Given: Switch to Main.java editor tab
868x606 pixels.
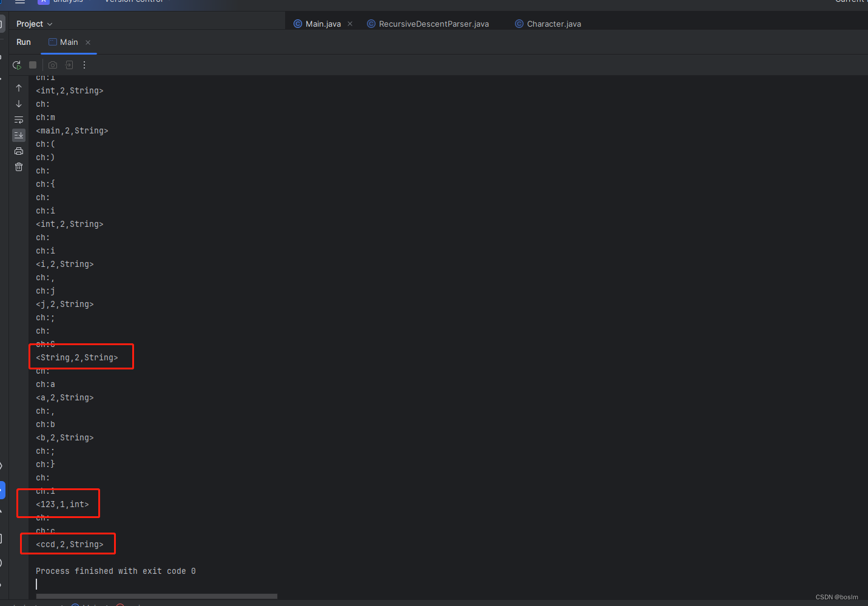Looking at the screenshot, I should tap(323, 24).
